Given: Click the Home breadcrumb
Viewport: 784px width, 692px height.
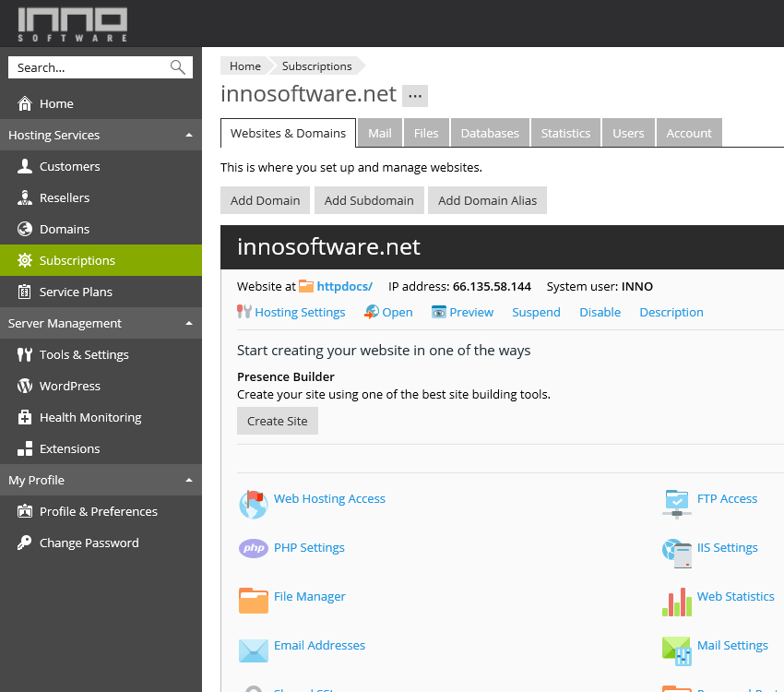Looking at the screenshot, I should 245,66.
